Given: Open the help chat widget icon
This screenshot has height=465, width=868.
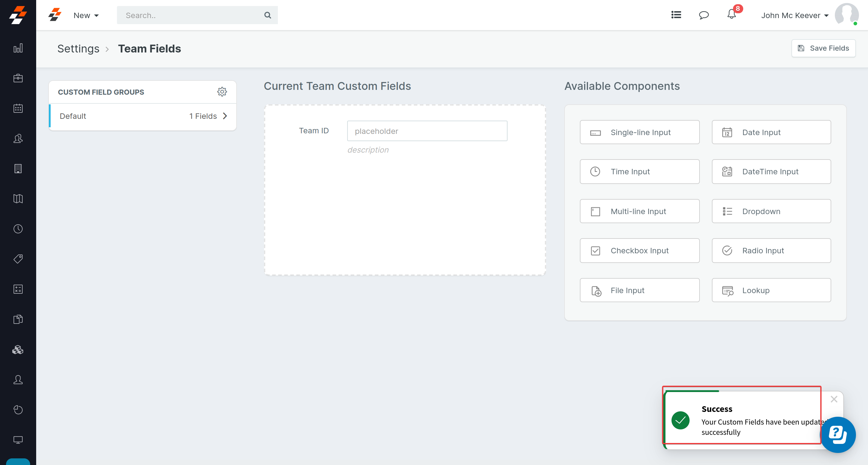Looking at the screenshot, I should point(838,435).
